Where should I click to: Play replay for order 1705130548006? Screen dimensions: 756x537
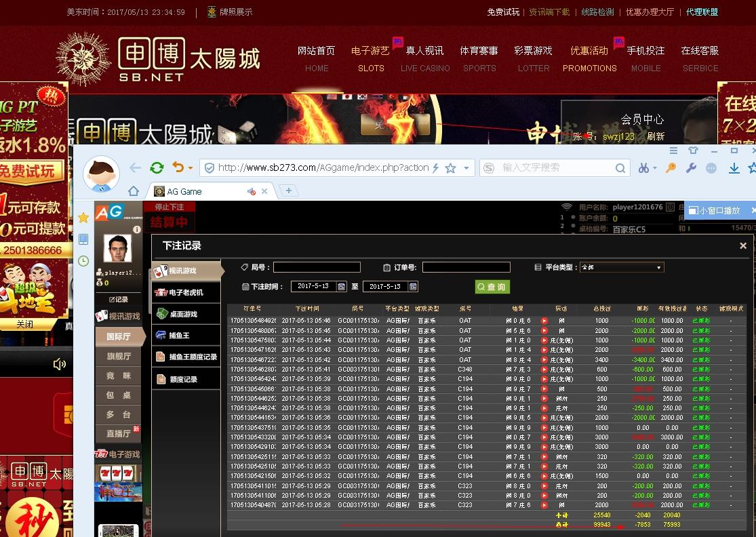(544, 331)
